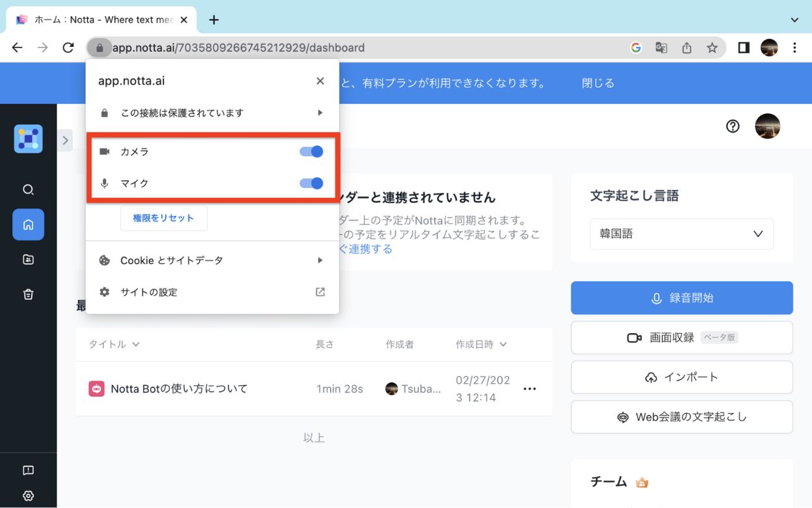Screen dimensions: 812x508
Task: Open the tab search chevron in the title bar
Action: coord(794,20)
